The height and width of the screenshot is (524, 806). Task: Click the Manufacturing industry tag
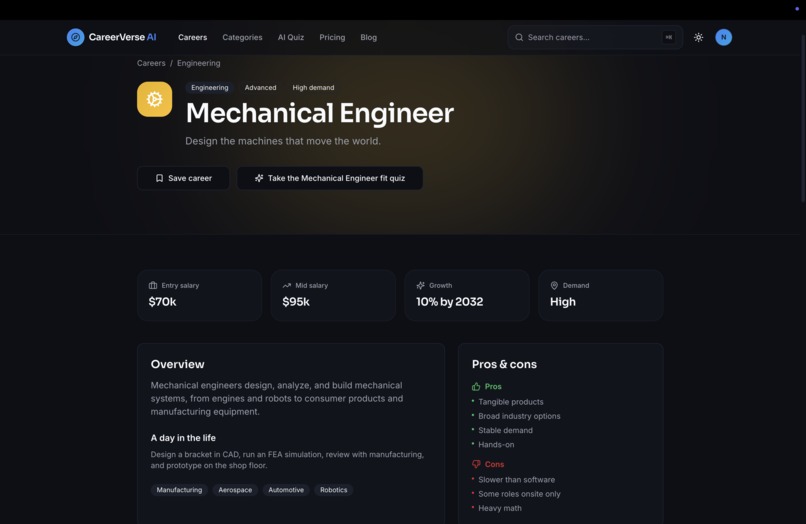coord(179,490)
